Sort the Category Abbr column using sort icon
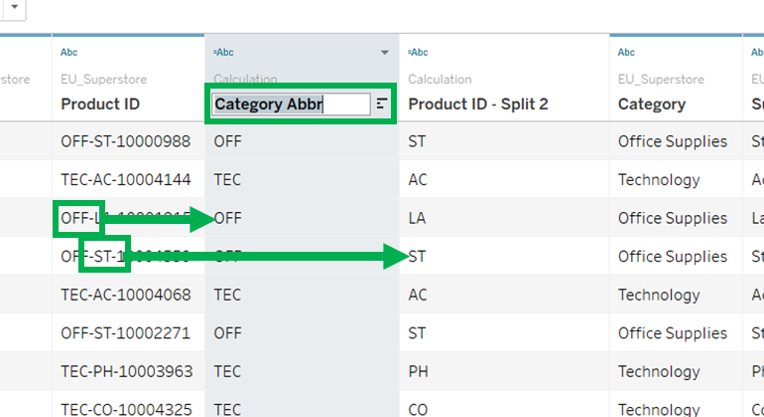The image size is (764, 417). point(382,104)
